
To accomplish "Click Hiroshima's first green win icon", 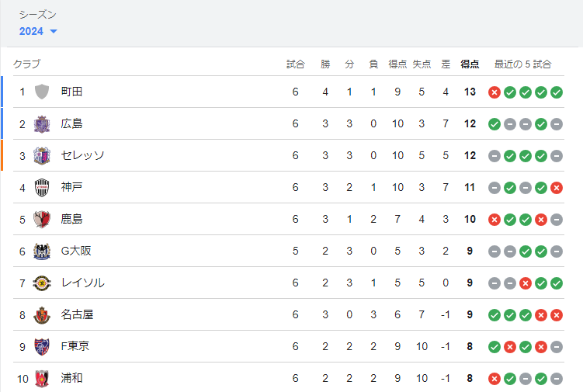I will pyautogui.click(x=495, y=124).
